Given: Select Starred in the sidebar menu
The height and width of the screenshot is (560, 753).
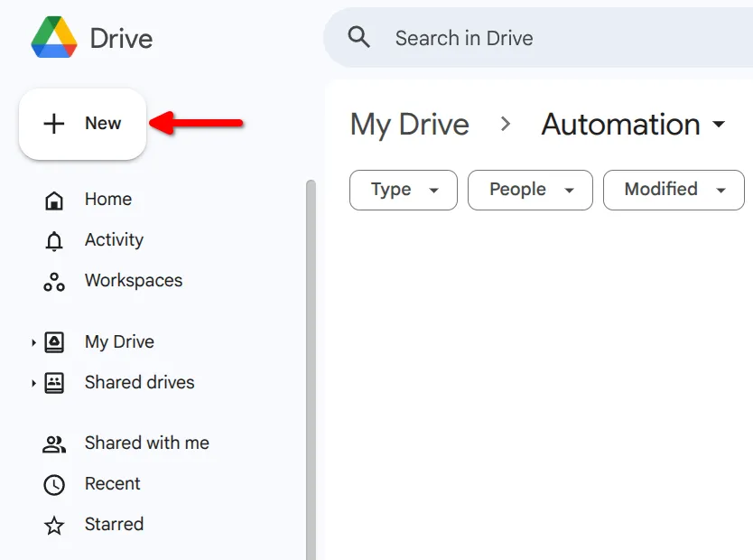Looking at the screenshot, I should point(113,524).
